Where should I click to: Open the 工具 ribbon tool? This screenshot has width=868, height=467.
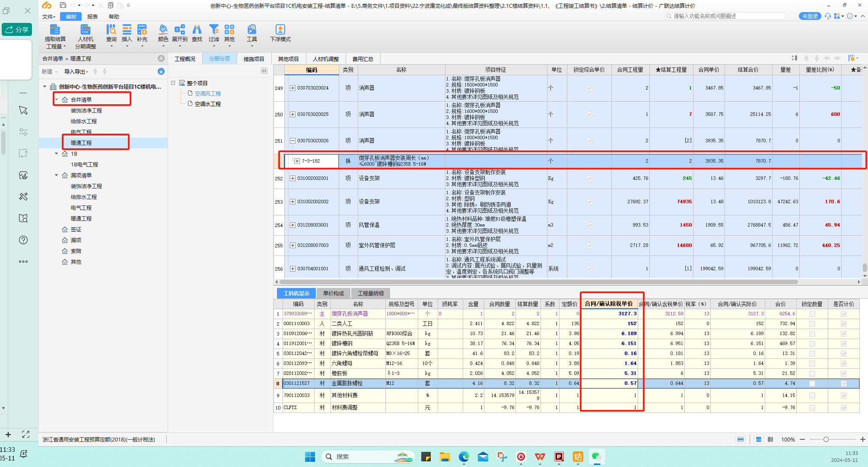252,34
